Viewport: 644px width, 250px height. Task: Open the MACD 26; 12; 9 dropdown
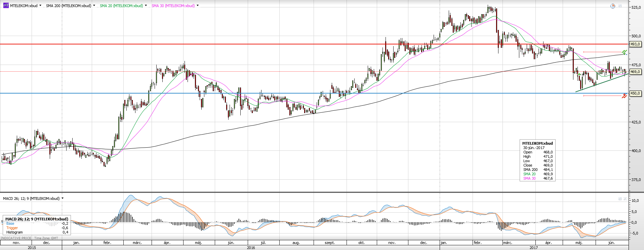[63, 199]
